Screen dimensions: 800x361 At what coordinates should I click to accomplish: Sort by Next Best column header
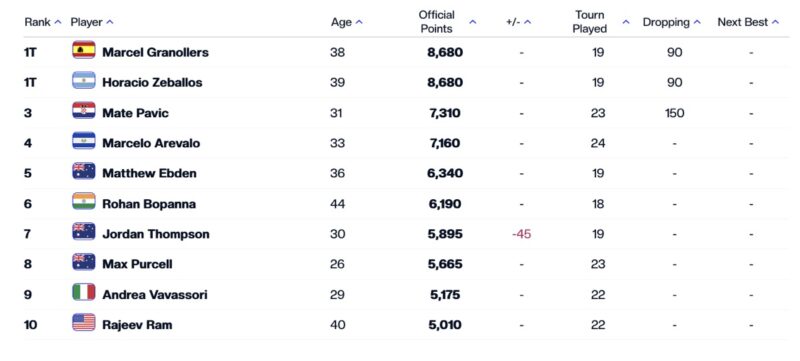pyautogui.click(x=748, y=22)
